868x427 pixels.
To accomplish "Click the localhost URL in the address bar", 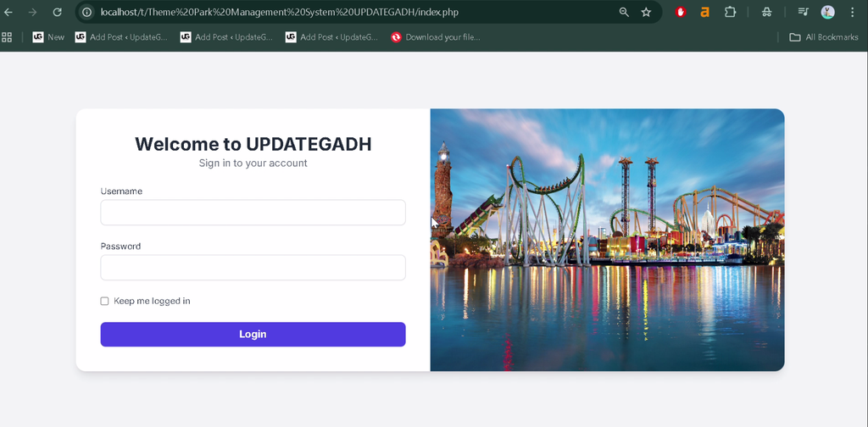I will (x=279, y=12).
